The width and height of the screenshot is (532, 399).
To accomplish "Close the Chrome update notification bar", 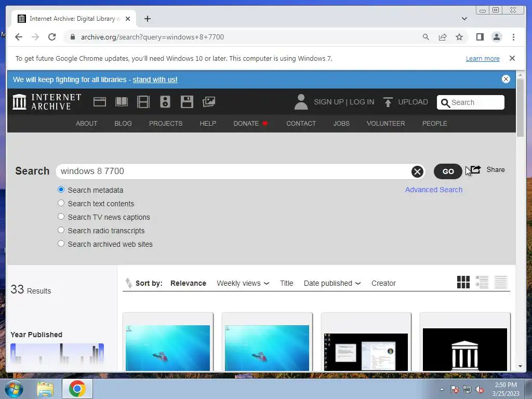I will click(512, 58).
